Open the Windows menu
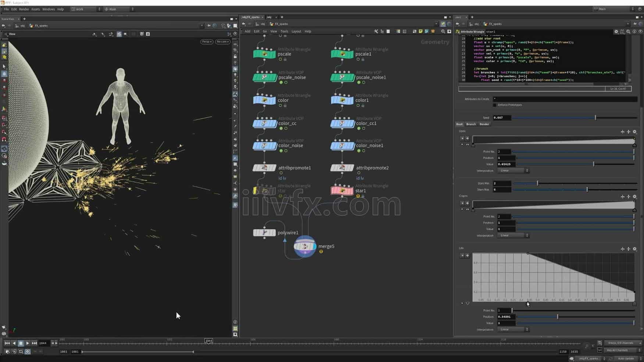This screenshot has width=644, height=362. [49, 9]
